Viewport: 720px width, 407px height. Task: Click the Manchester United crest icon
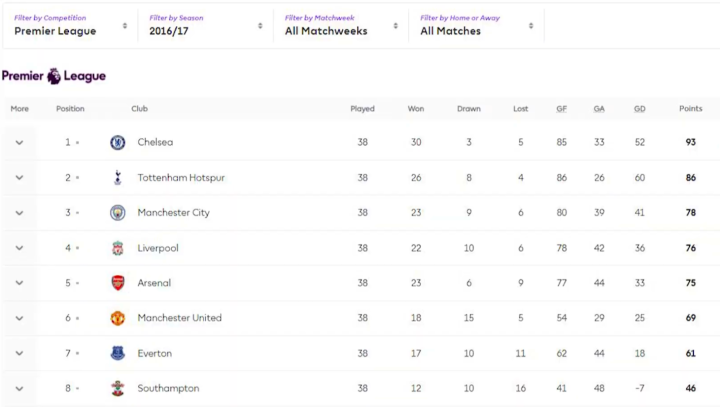(x=118, y=318)
